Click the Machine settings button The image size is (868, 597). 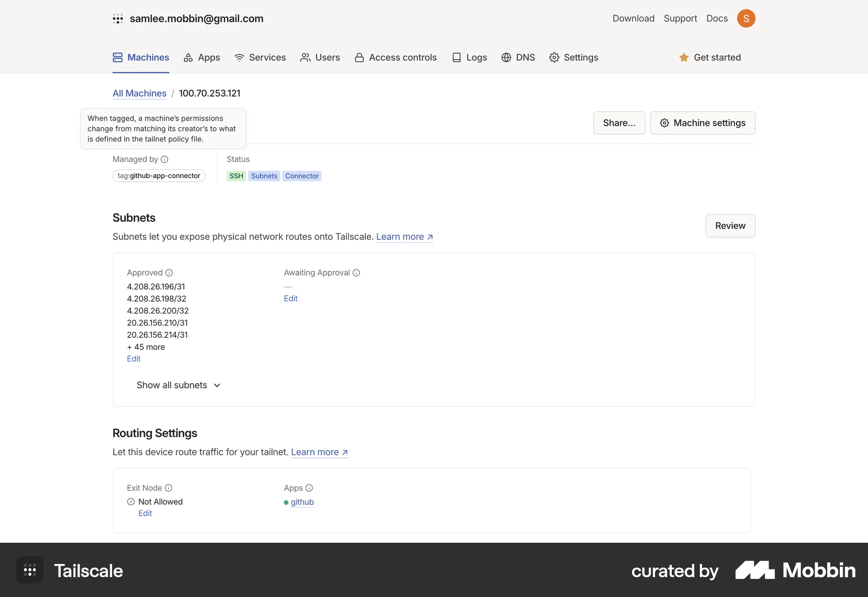(x=703, y=123)
